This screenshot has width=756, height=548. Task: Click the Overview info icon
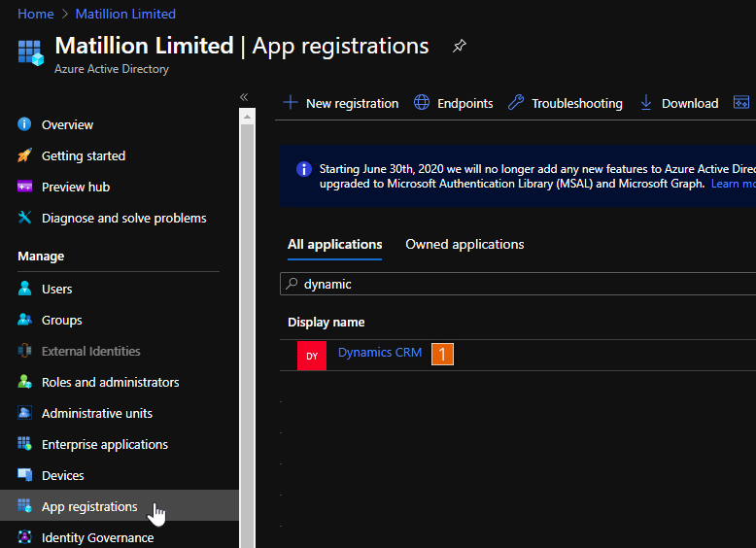(24, 124)
